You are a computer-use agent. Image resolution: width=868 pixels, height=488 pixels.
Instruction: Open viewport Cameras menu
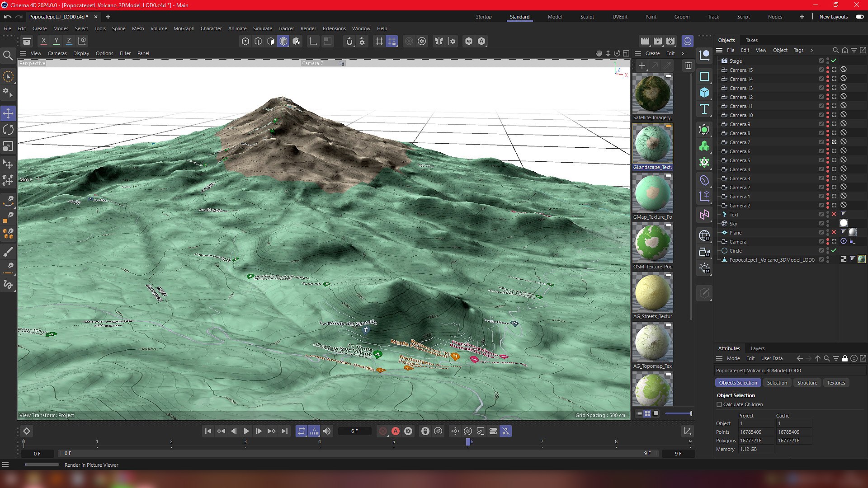pyautogui.click(x=57, y=53)
